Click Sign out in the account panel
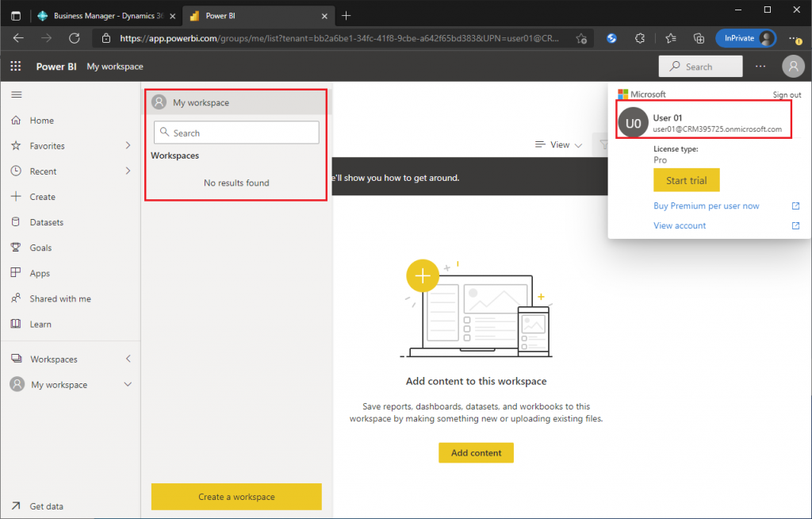 787,95
